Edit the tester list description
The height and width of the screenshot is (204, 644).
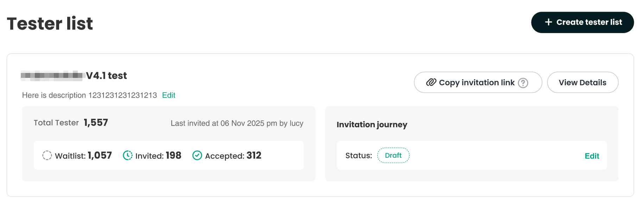[x=169, y=95]
